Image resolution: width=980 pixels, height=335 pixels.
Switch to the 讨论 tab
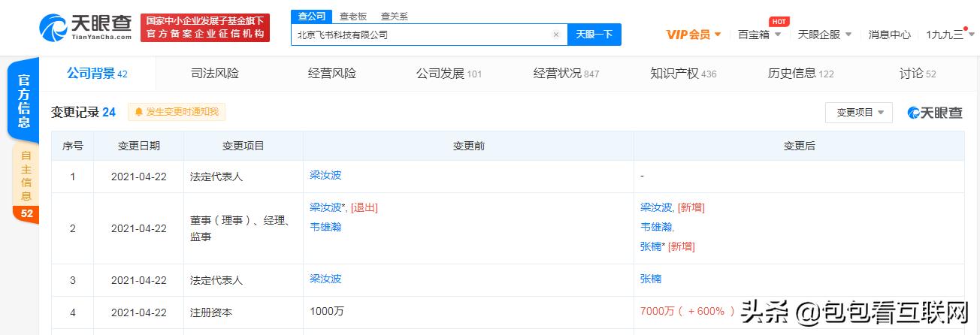(x=918, y=74)
